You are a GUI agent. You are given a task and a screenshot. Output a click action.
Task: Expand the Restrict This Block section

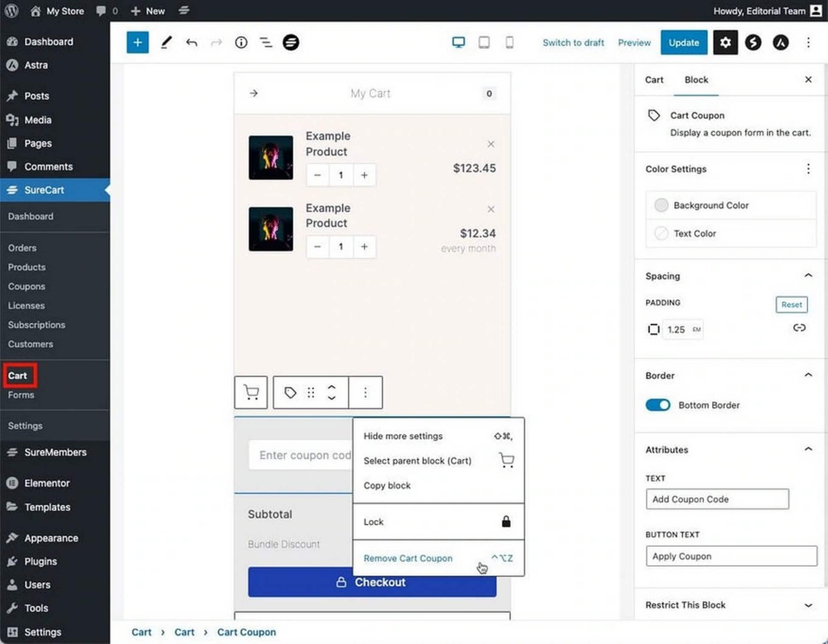[x=808, y=605]
